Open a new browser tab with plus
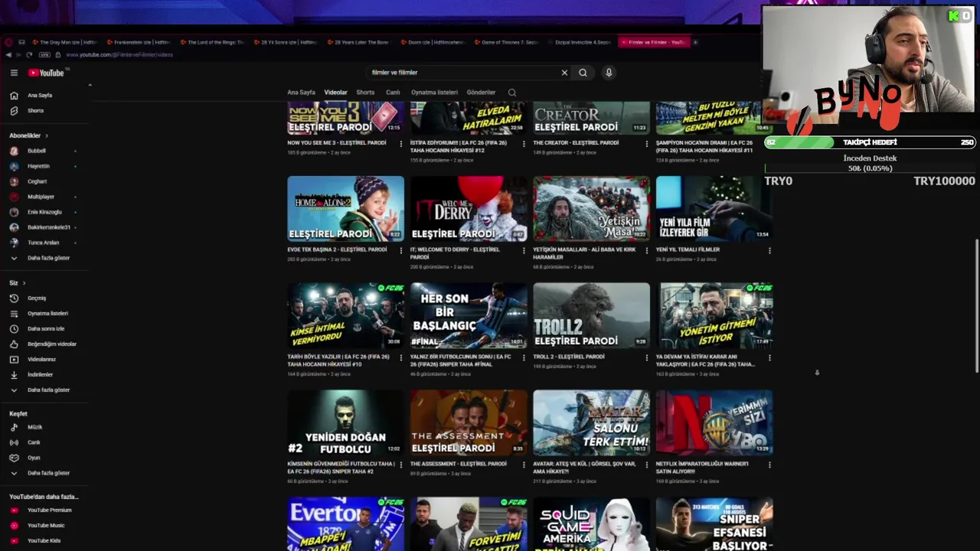Image resolution: width=980 pixels, height=551 pixels. 695,42
